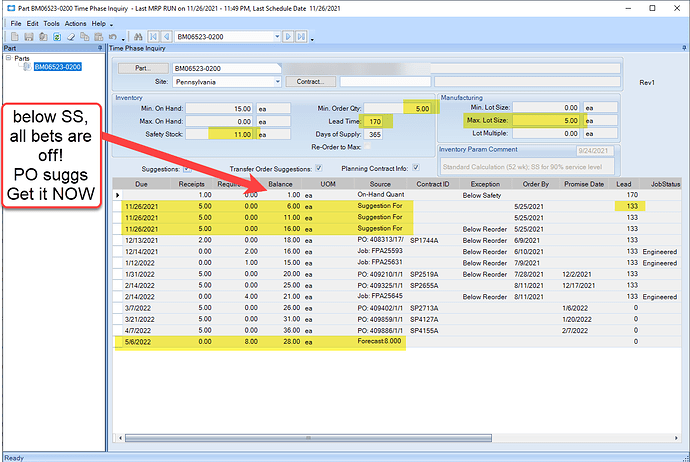Toggle the Re-Order to Max checkbox
Screen dimensions: 690x462
click(367, 147)
